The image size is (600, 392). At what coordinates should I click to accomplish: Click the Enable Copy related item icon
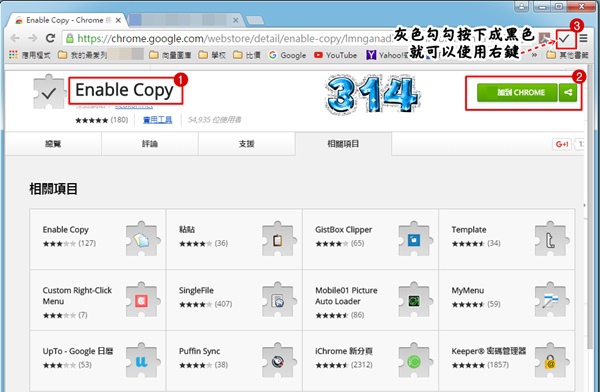coord(142,239)
